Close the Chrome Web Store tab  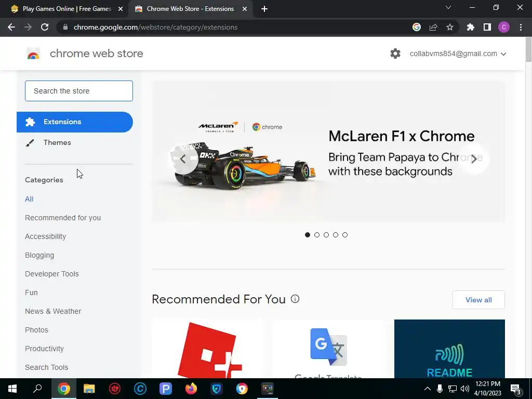[x=244, y=9]
